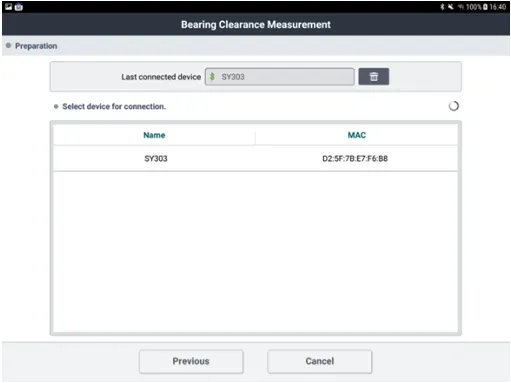
Task: Click the 16:40 clock in status bar
Action: 498,7
